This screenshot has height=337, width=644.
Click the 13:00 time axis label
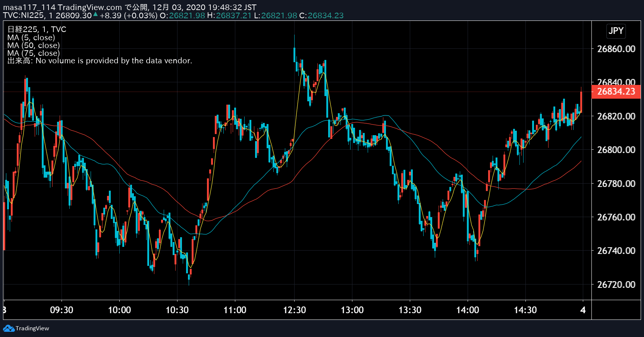tap(352, 310)
